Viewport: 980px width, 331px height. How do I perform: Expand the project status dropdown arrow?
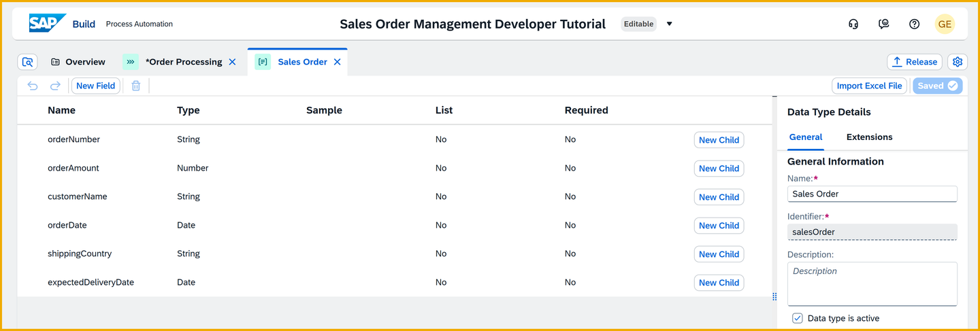[x=669, y=24]
